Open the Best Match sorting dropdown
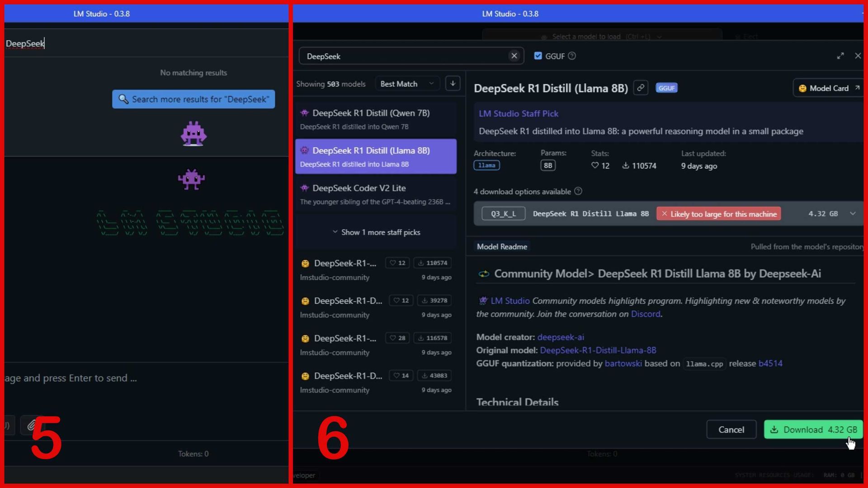 406,83
